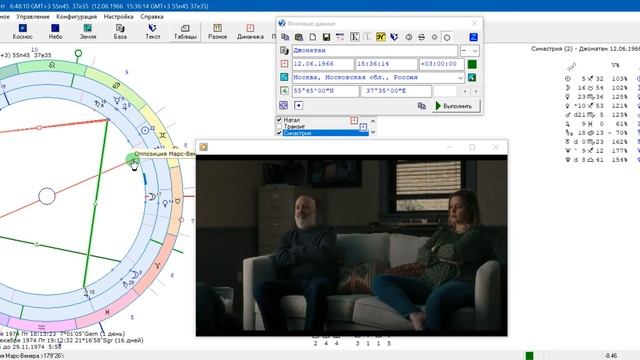The image size is (640, 360).
Task: Toggle the Натал checkbox
Action: tap(279, 120)
